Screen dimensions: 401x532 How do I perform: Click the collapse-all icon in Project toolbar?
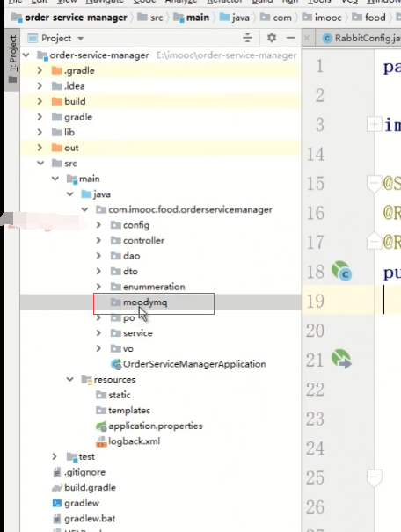coord(247,38)
